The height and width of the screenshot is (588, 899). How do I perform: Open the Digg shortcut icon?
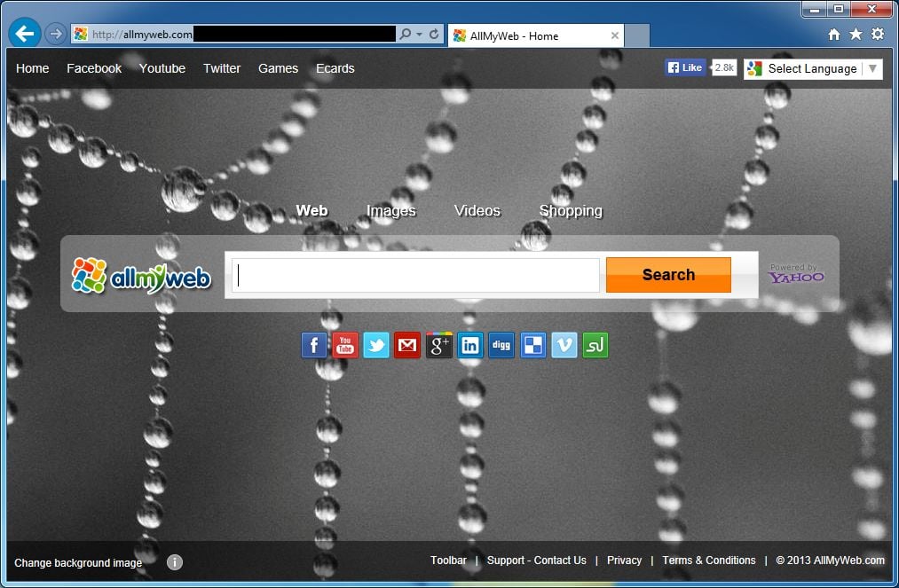point(501,345)
